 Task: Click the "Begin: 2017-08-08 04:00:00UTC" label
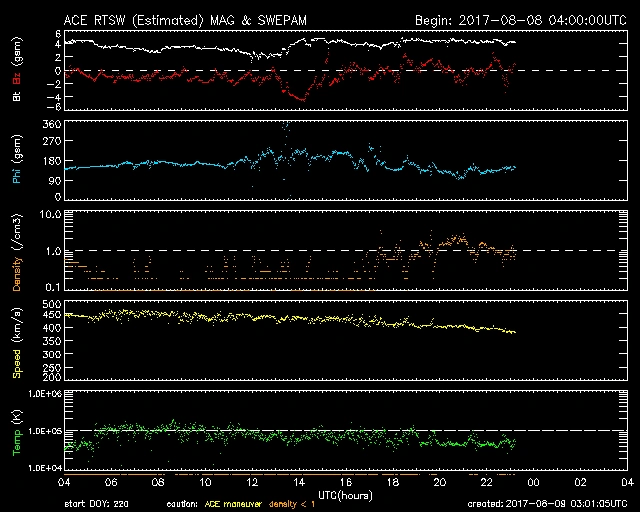[521, 20]
